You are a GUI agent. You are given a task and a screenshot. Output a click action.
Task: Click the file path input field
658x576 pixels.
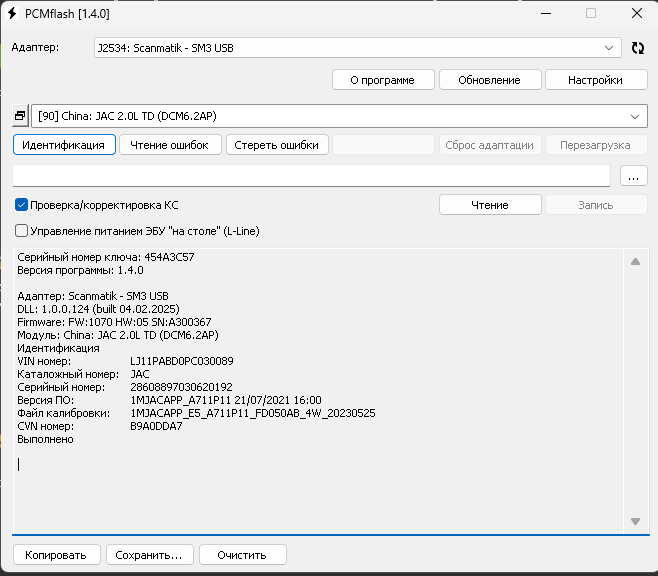[x=311, y=176]
